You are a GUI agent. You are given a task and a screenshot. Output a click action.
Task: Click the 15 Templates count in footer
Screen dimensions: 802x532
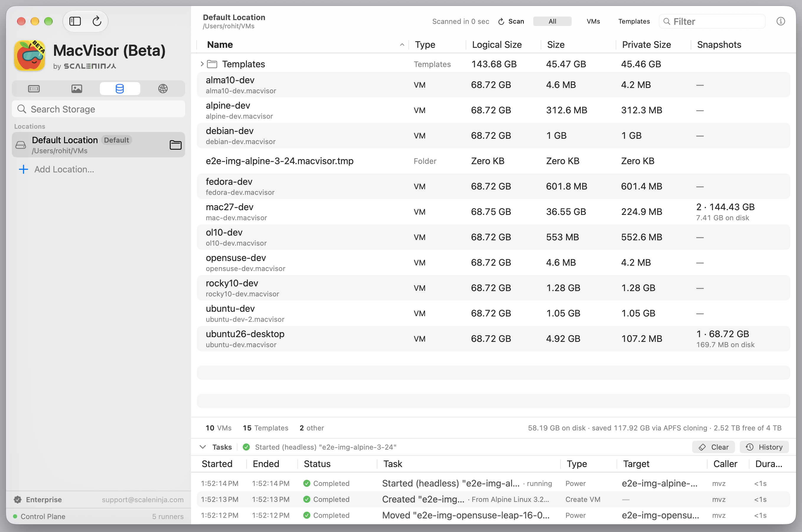(x=265, y=428)
